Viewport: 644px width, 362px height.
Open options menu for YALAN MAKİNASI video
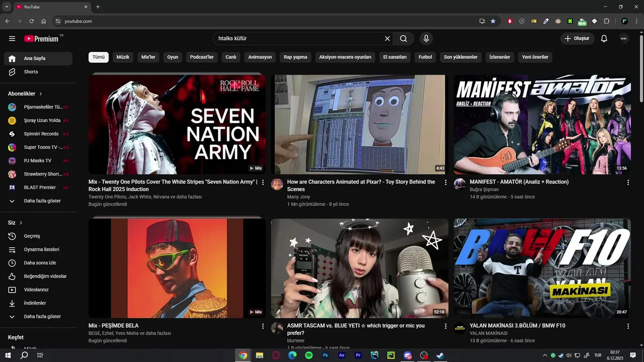628,326
